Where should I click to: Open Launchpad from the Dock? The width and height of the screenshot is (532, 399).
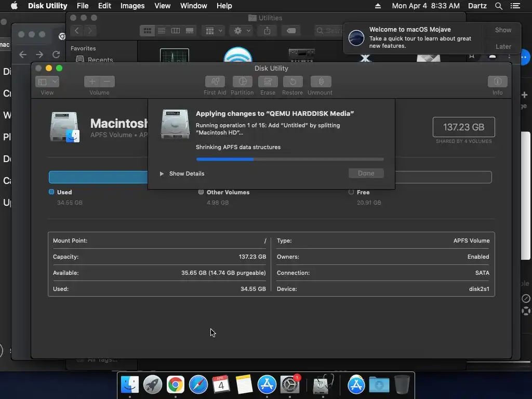click(x=153, y=385)
